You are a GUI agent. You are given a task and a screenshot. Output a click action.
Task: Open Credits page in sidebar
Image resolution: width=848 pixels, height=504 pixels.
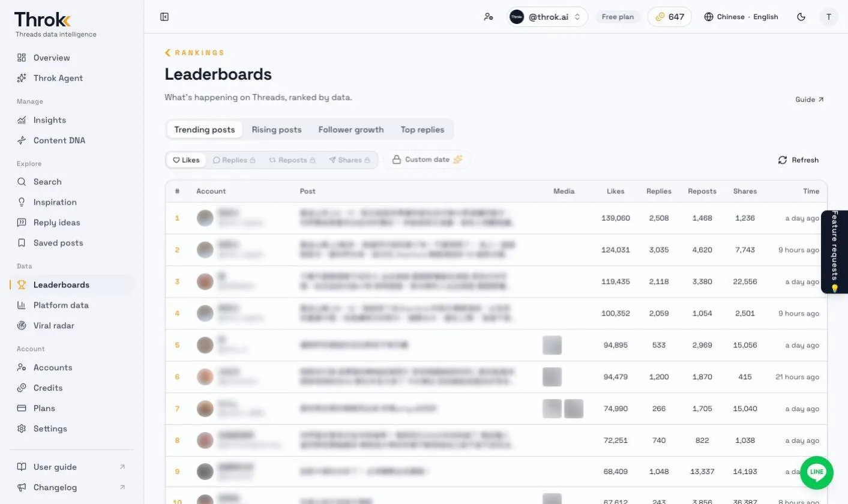click(72, 388)
